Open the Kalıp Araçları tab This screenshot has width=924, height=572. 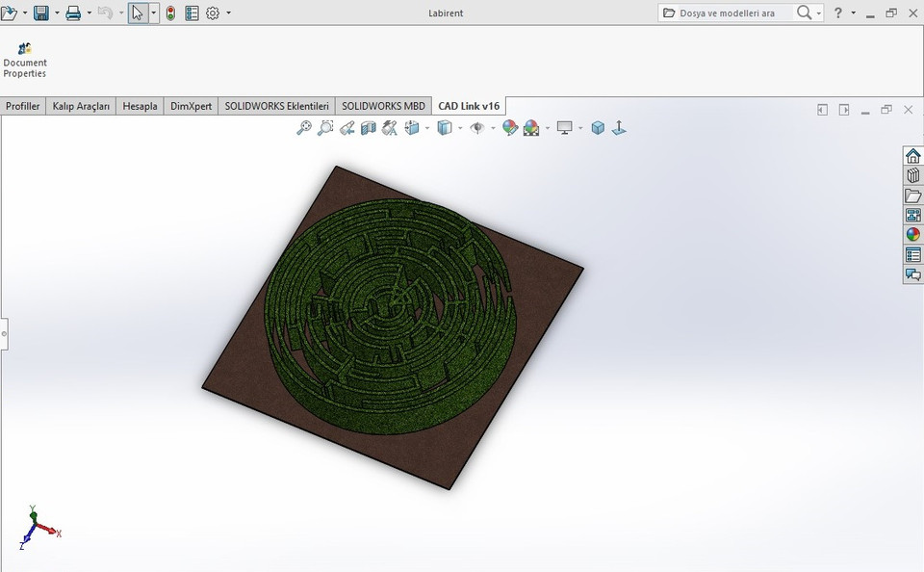[x=81, y=106]
